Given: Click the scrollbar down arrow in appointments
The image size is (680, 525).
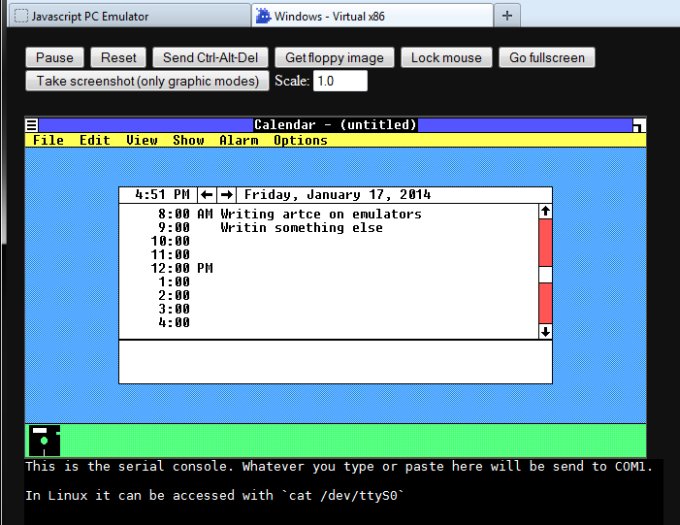Looking at the screenshot, I should (x=545, y=332).
